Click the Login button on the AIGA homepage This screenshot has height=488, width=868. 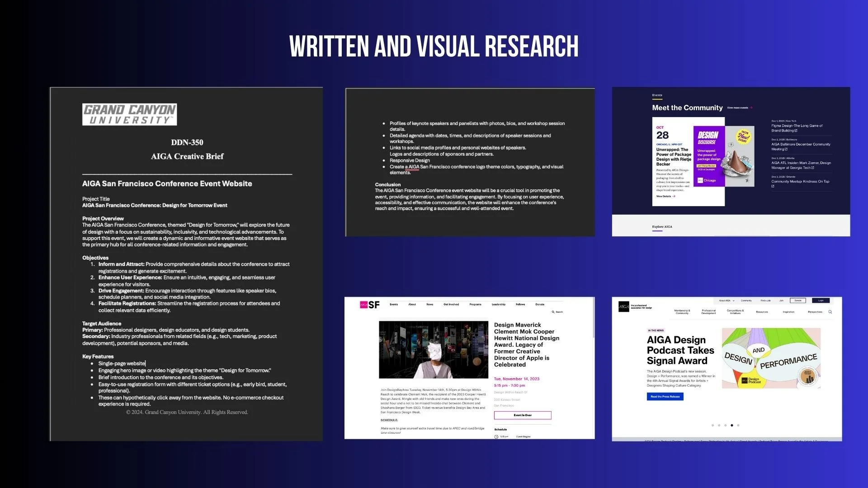tap(821, 300)
